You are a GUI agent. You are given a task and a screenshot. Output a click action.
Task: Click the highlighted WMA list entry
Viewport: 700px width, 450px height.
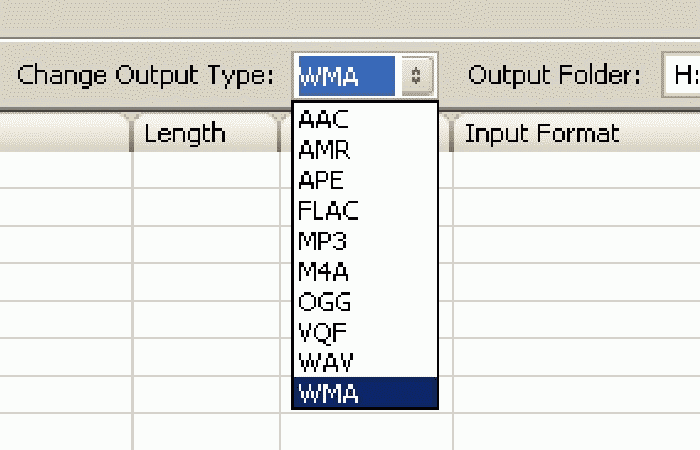point(364,393)
